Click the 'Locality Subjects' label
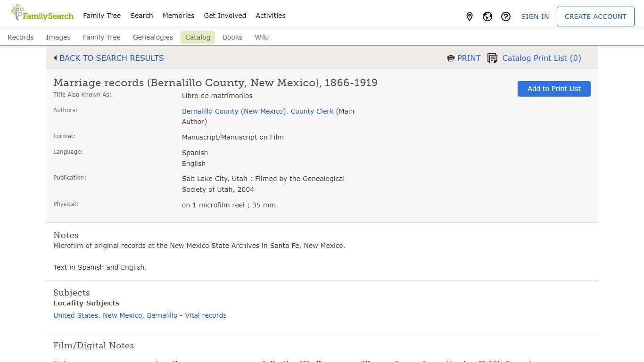This screenshot has width=644, height=362. (x=86, y=303)
